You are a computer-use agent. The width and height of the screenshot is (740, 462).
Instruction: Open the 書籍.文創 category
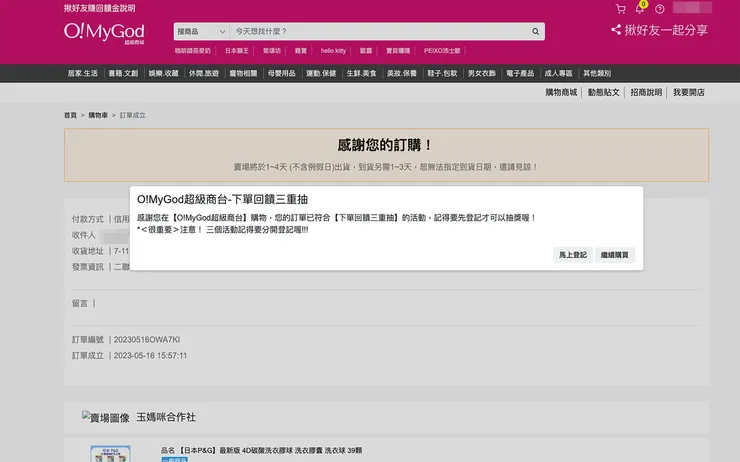pyautogui.click(x=123, y=73)
